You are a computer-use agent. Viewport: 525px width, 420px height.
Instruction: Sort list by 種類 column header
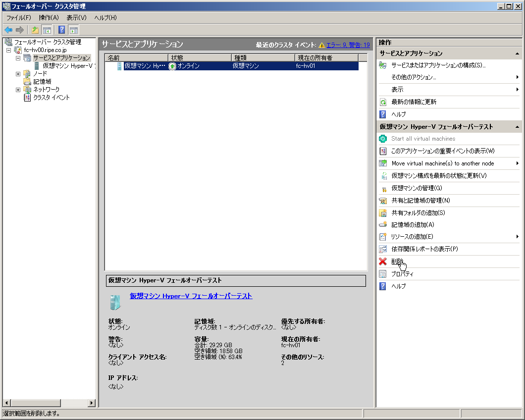[263, 58]
